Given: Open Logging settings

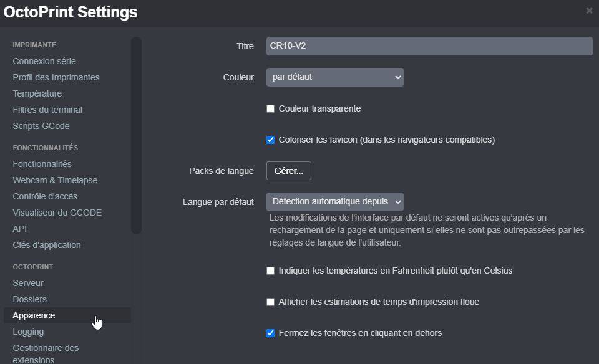Looking at the screenshot, I should click(x=28, y=332).
